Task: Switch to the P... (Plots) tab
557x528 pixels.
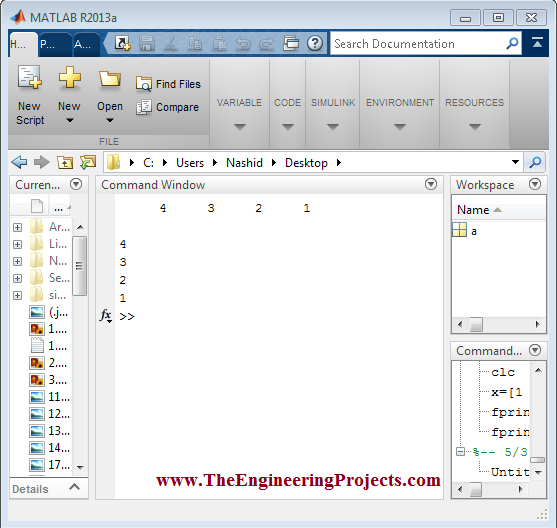Action: pos(54,44)
